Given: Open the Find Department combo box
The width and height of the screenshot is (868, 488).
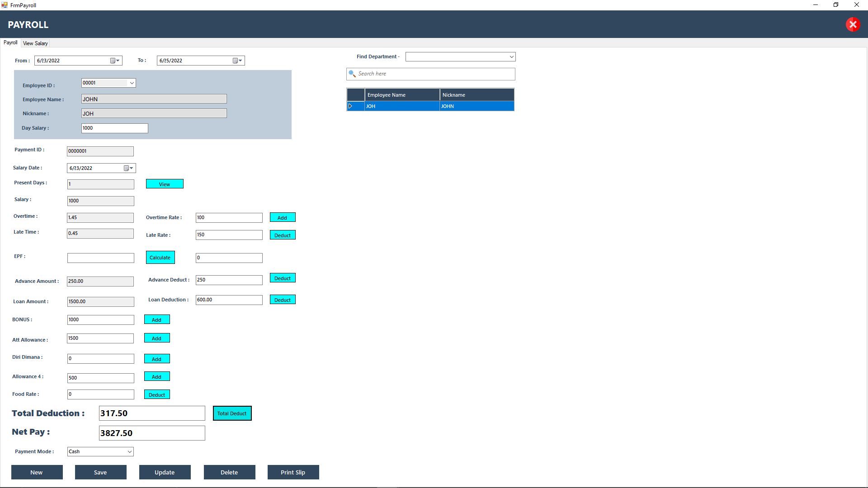Looking at the screenshot, I should [511, 57].
